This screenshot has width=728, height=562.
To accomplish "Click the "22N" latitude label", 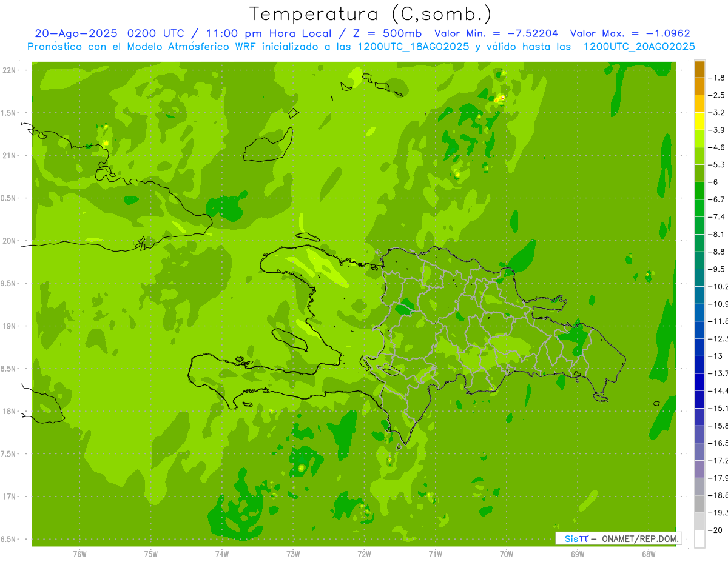I will [x=10, y=70].
